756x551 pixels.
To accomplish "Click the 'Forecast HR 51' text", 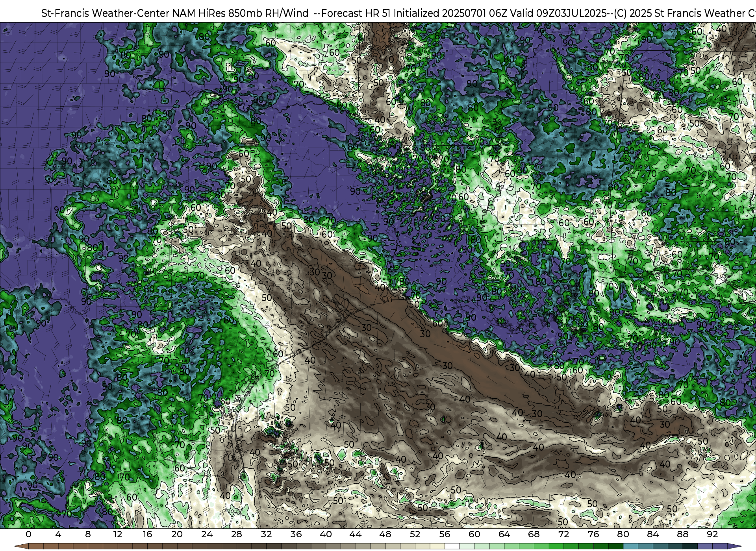I will click(x=355, y=13).
